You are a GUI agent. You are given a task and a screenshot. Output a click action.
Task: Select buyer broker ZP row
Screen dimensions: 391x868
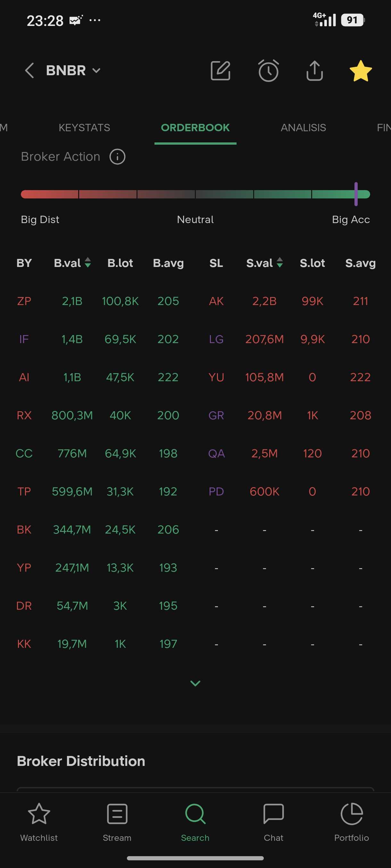coord(24,301)
